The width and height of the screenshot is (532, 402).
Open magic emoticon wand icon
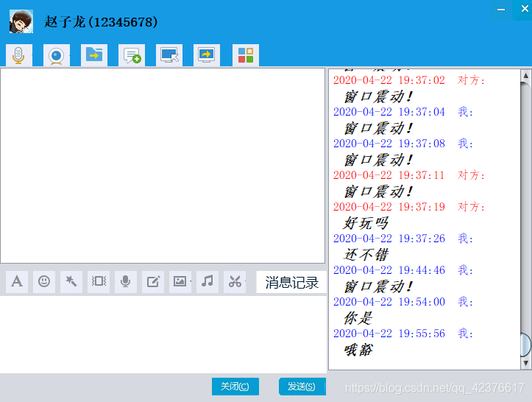click(71, 282)
